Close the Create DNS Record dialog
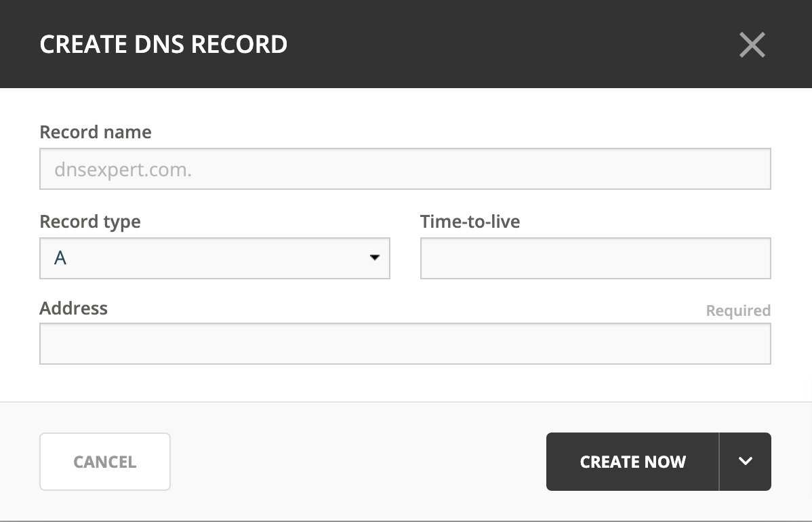The width and height of the screenshot is (812, 522). click(x=752, y=45)
